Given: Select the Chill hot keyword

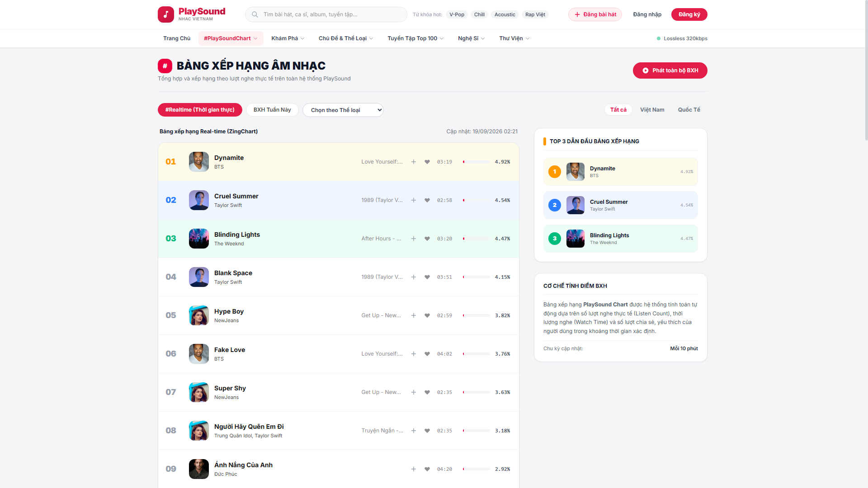Looking at the screenshot, I should (x=479, y=14).
